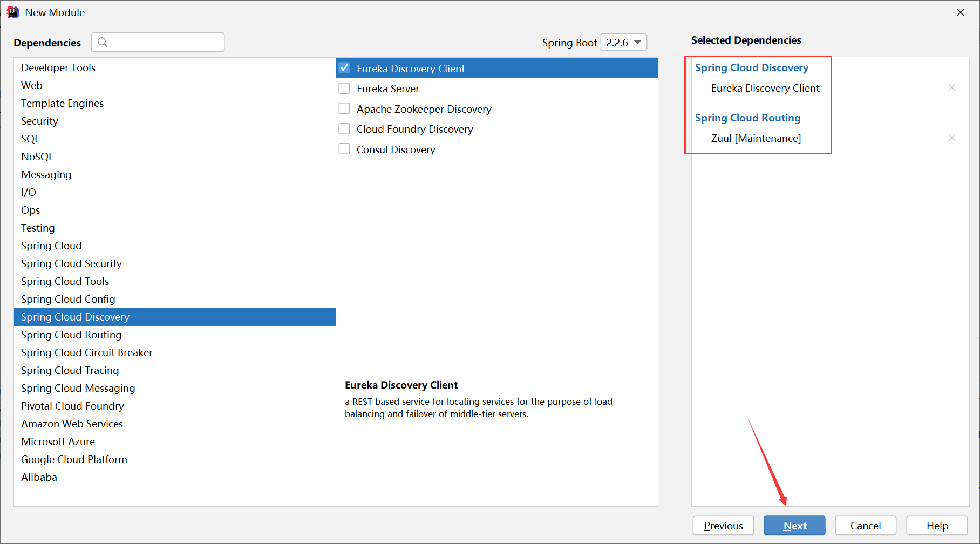The width and height of the screenshot is (980, 544).
Task: Click the search magnifier icon in Dependencies field
Action: (x=103, y=42)
